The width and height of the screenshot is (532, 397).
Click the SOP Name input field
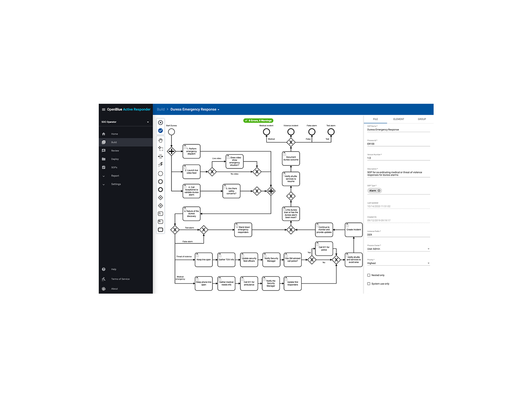(x=398, y=129)
